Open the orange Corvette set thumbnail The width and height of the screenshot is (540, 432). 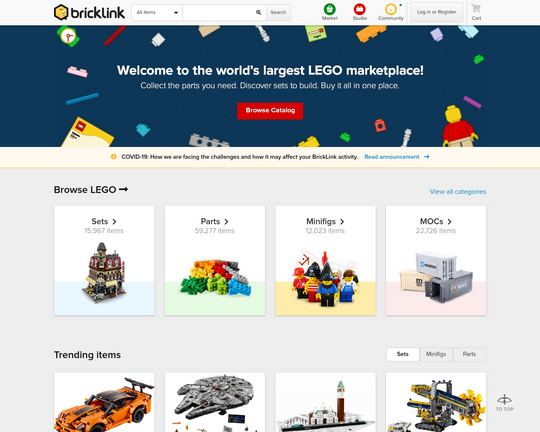pos(104,402)
